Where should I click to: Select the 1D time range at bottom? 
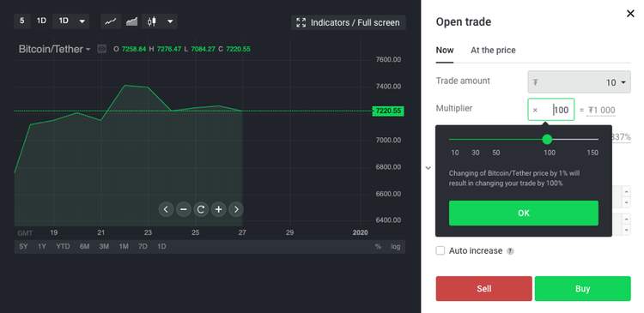[161, 247]
